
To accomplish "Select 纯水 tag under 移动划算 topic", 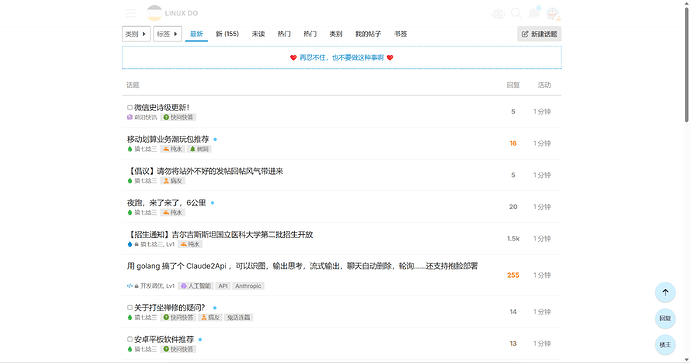I will click(x=172, y=149).
